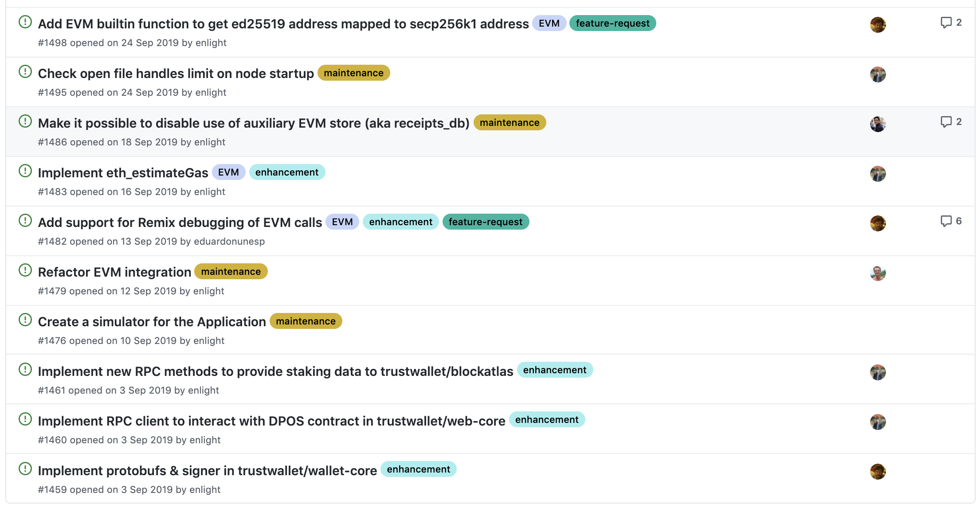Click comment icon on the ed25519 address issue
This screenshot has width=980, height=508.
[946, 22]
